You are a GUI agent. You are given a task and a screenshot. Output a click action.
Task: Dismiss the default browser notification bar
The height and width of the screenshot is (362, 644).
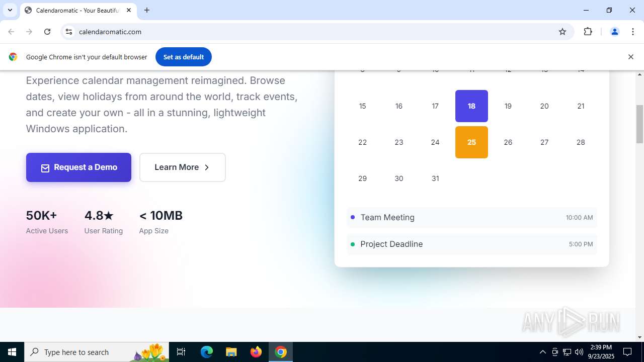click(x=630, y=57)
